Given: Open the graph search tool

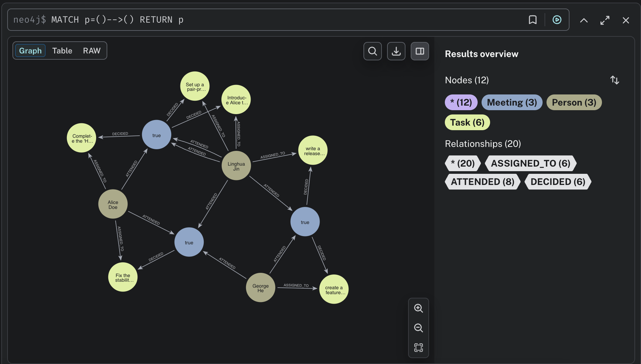Looking at the screenshot, I should (x=372, y=51).
